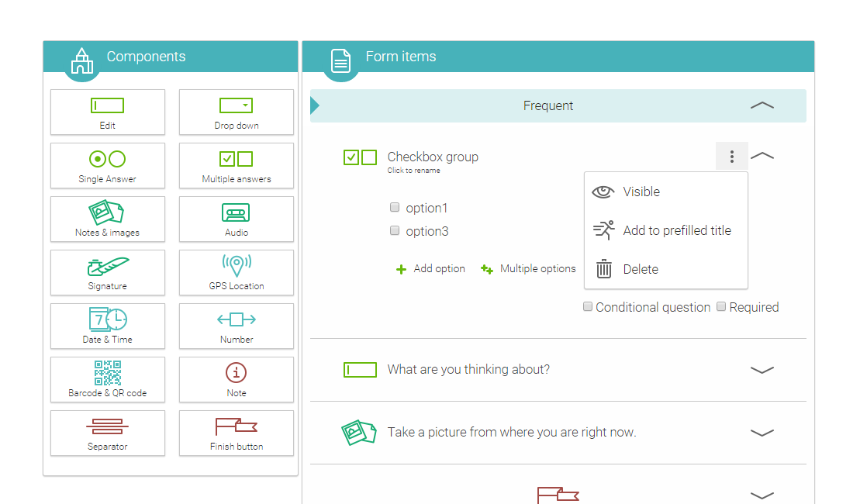
Task: Add a Drop down component
Action: click(x=237, y=112)
